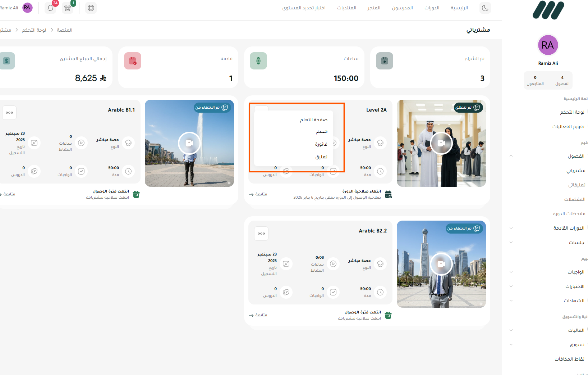The height and width of the screenshot is (375, 588).
Task: Click the green watch icon on the ساعات card
Action: click(258, 61)
